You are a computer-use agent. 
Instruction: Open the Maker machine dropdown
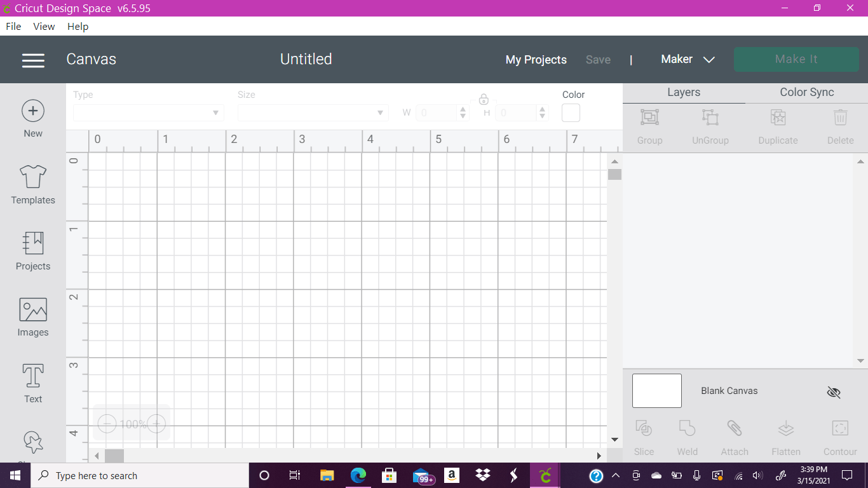688,59
